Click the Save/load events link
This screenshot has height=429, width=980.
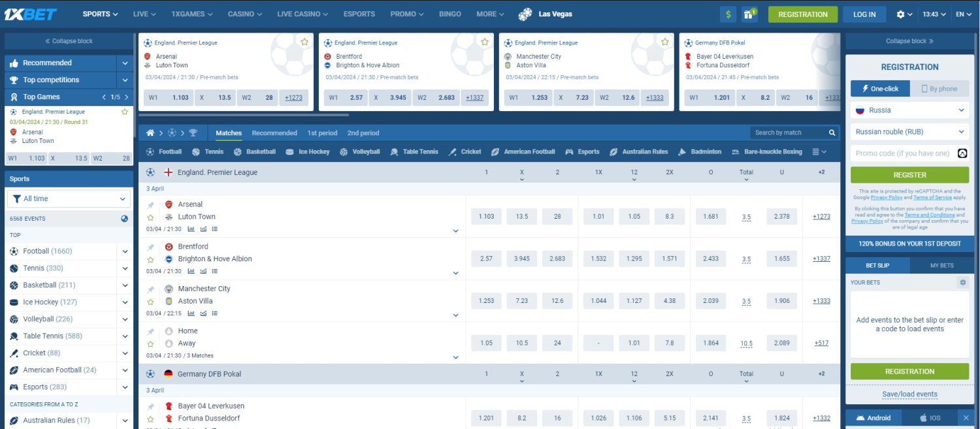tap(909, 394)
